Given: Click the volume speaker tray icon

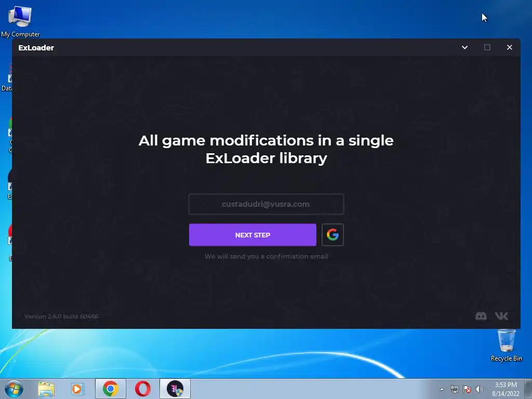Looking at the screenshot, I should [480, 389].
